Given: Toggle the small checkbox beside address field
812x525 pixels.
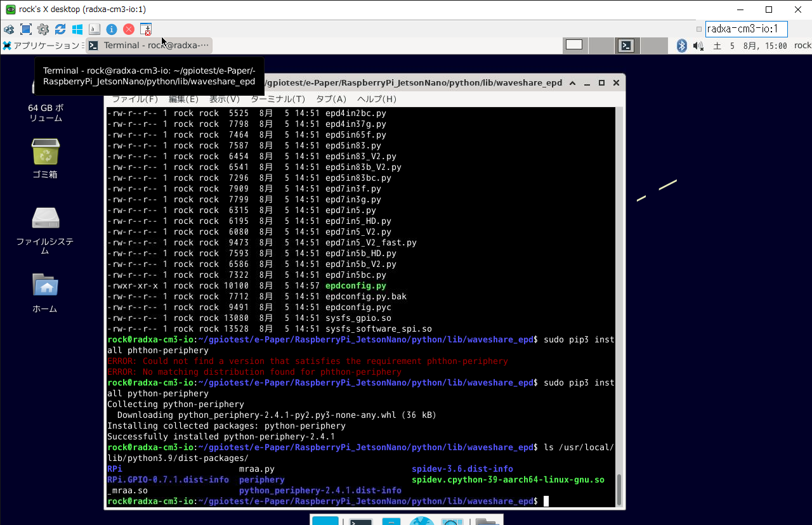Looking at the screenshot, I should click(699, 29).
